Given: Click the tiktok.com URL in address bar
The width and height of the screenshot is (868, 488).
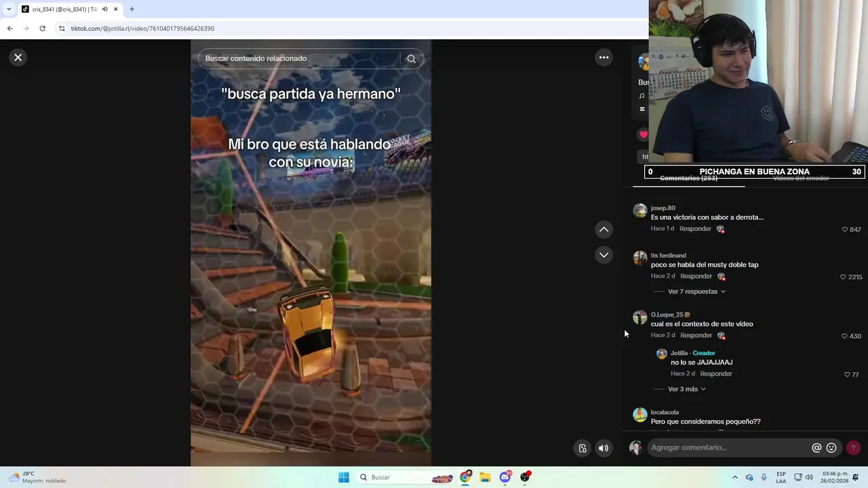Looking at the screenshot, I should (142, 28).
